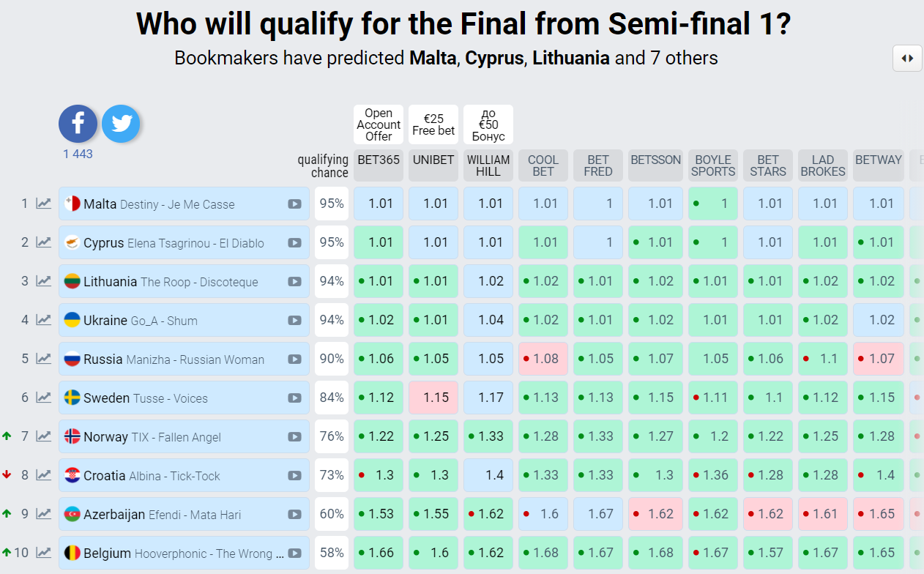Play video for Cyprus entry
This screenshot has width=924, height=574.
pos(294,243)
